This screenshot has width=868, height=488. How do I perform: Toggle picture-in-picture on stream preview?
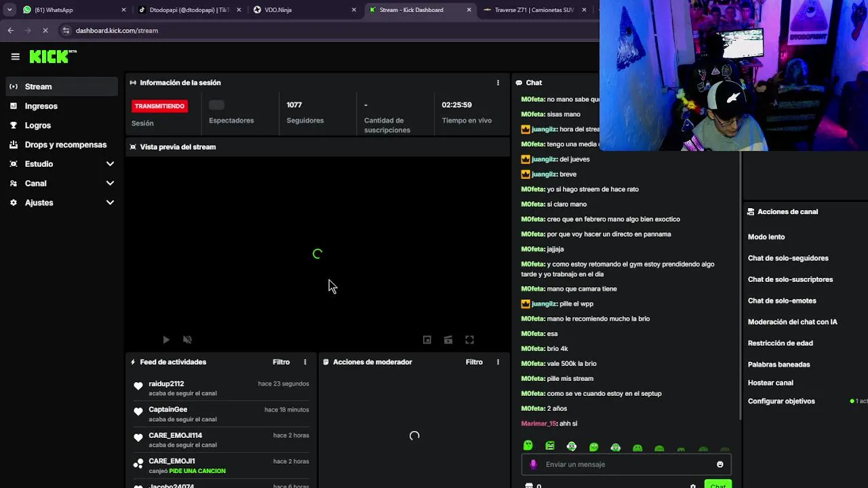tap(427, 340)
